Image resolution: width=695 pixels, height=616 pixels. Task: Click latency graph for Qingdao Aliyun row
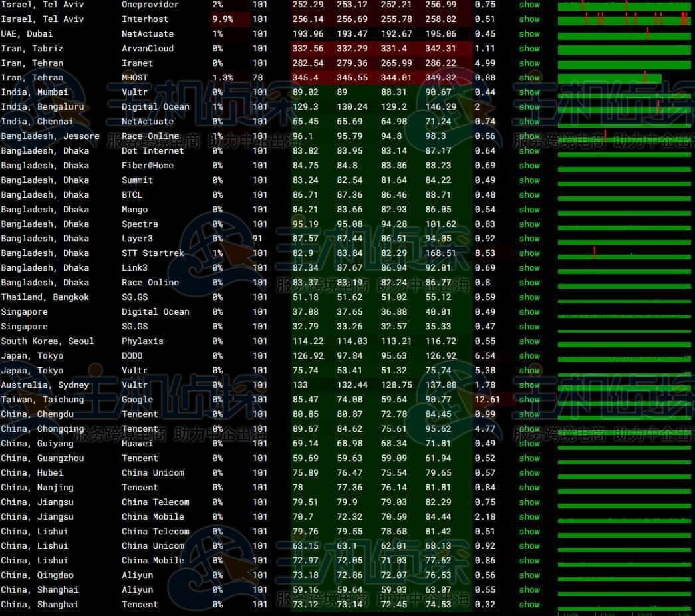(x=624, y=579)
